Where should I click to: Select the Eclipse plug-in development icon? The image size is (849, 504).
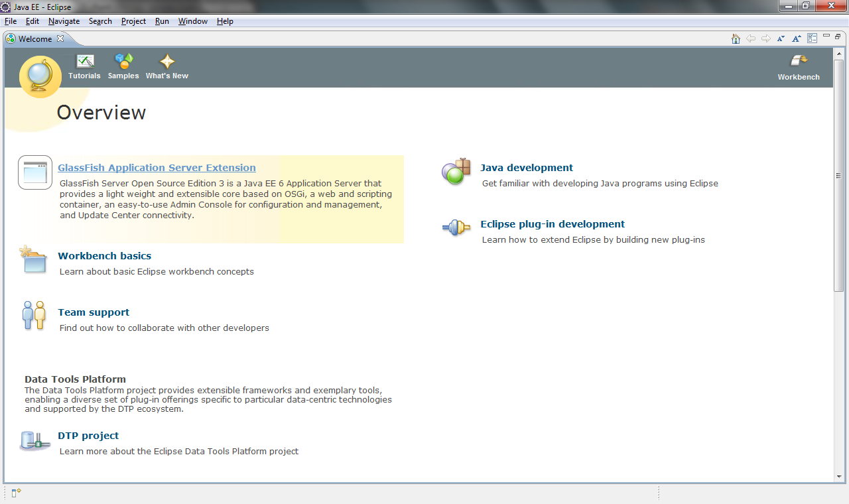tap(456, 227)
